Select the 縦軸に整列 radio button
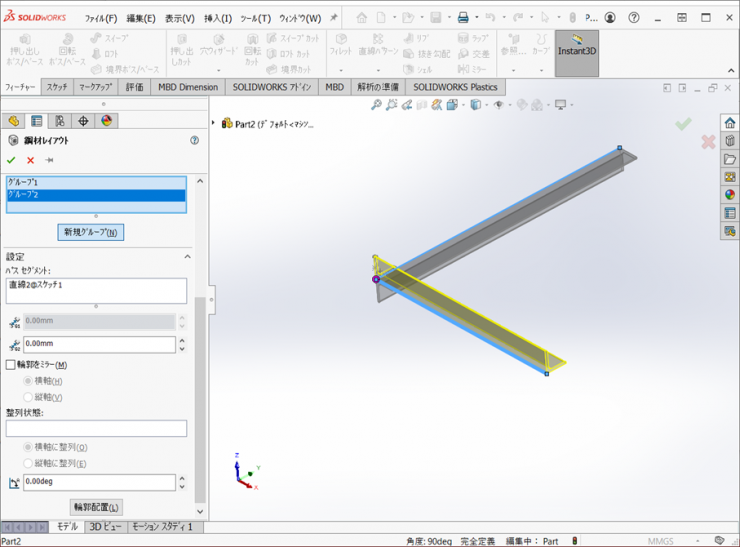 [28, 464]
